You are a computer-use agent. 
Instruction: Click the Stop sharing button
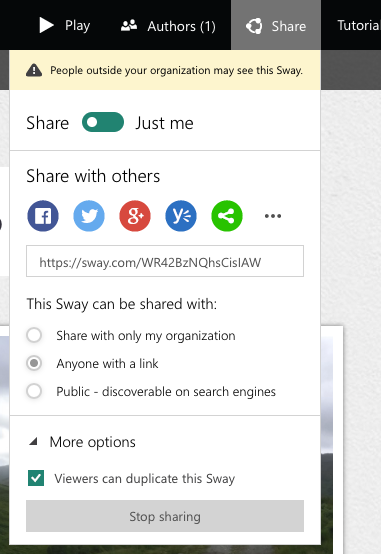click(x=165, y=516)
